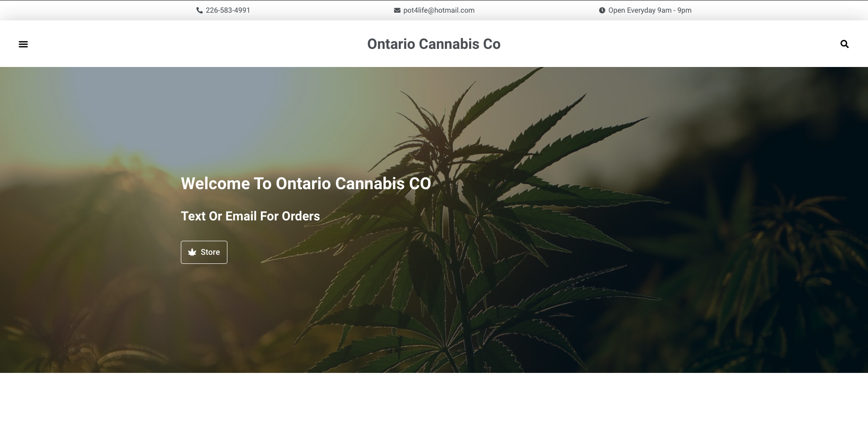Open the hamburger navigation menu
868x439 pixels.
pos(23,44)
